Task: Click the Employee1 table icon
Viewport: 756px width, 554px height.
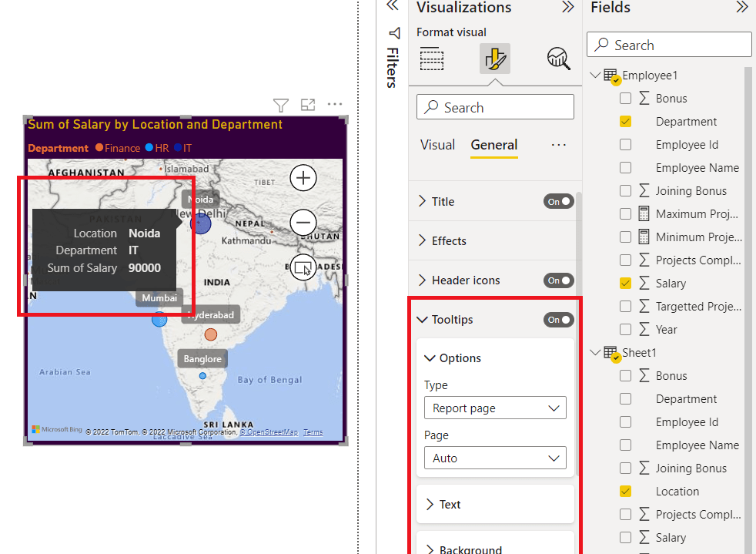Action: pos(611,76)
